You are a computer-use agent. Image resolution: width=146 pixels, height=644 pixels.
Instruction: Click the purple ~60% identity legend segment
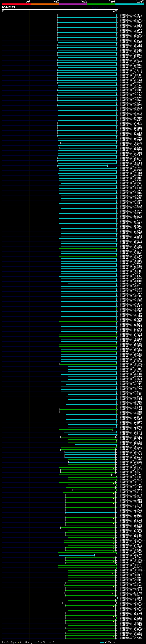(x=73, y=4)
